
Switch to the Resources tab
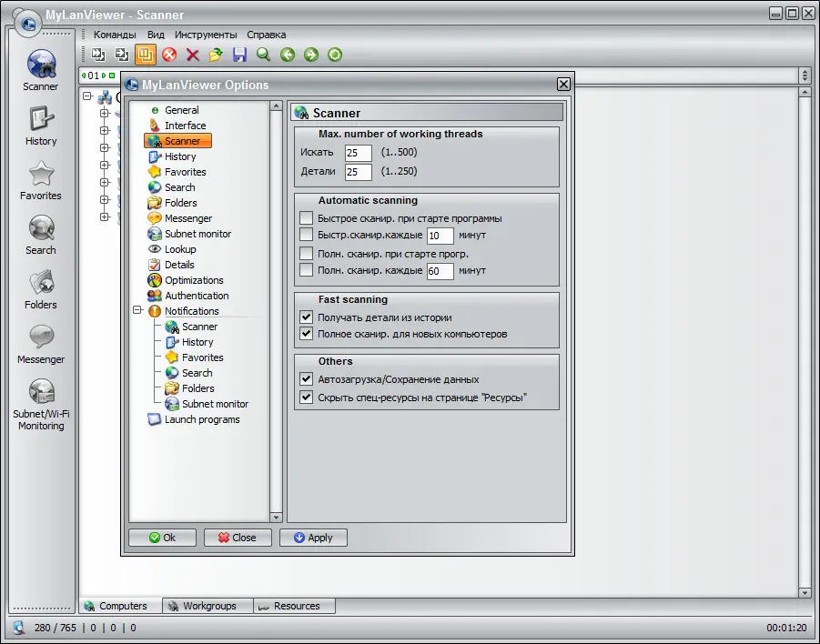click(295, 606)
